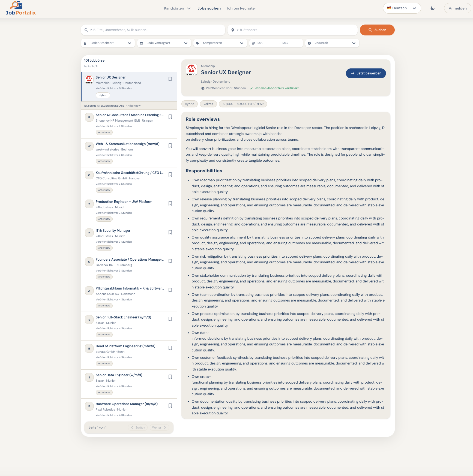The width and height of the screenshot is (473, 476).
Task: Bookmark the Production Engineer – UAV Platform job
Action: click(x=170, y=203)
